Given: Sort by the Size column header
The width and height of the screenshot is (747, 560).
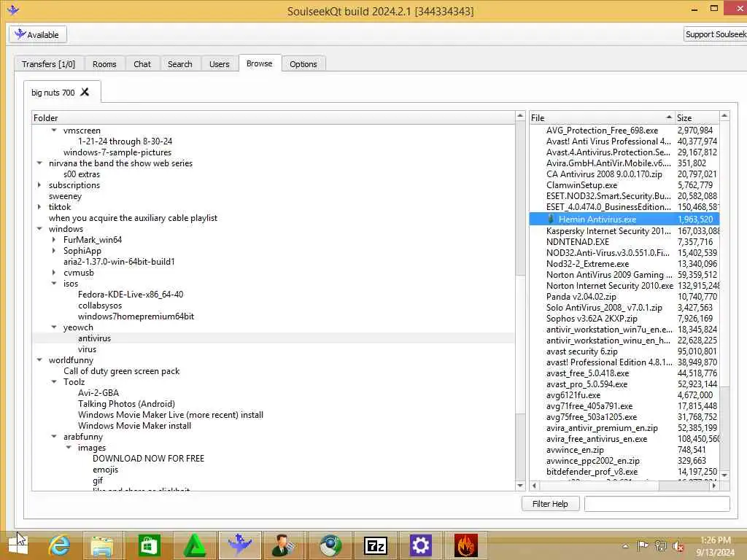Looking at the screenshot, I should click(697, 117).
